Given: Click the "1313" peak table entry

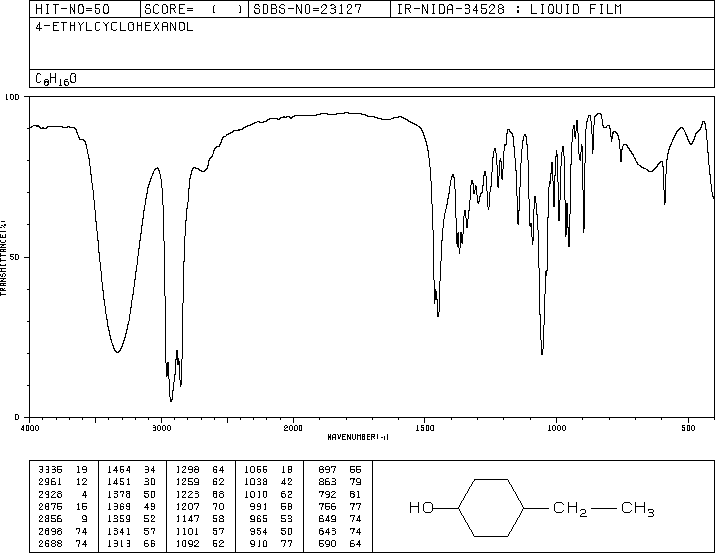Looking at the screenshot, I should pyautogui.click(x=119, y=543).
